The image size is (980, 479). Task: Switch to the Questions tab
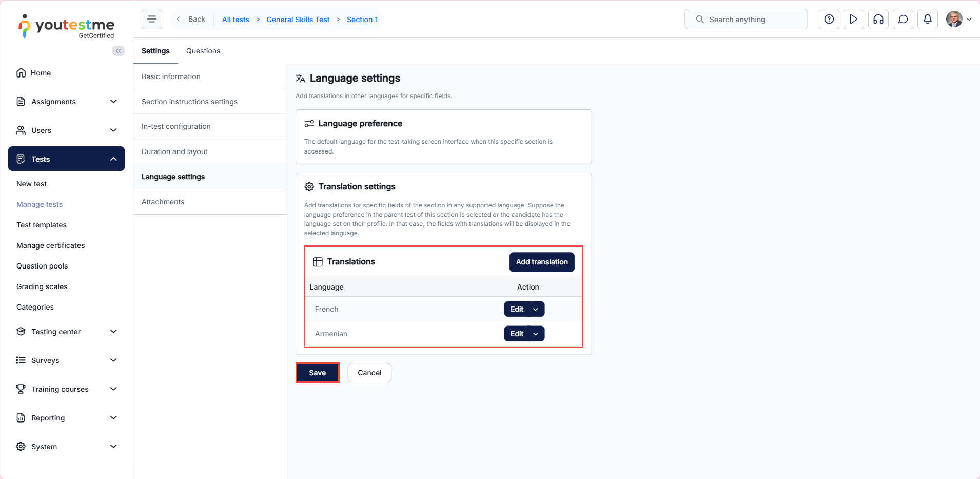pos(203,51)
